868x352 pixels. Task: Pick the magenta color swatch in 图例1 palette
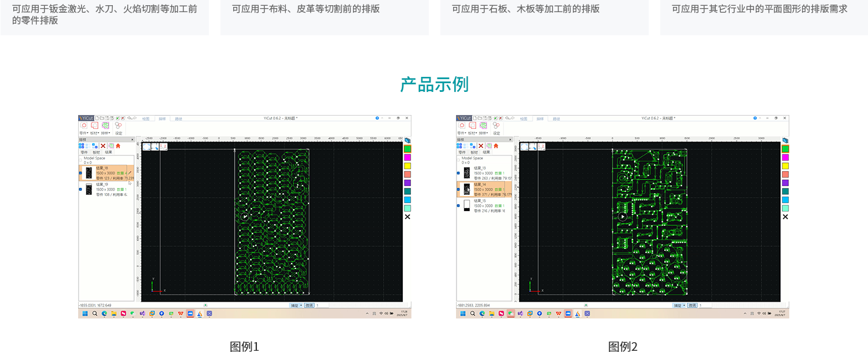pos(407,157)
